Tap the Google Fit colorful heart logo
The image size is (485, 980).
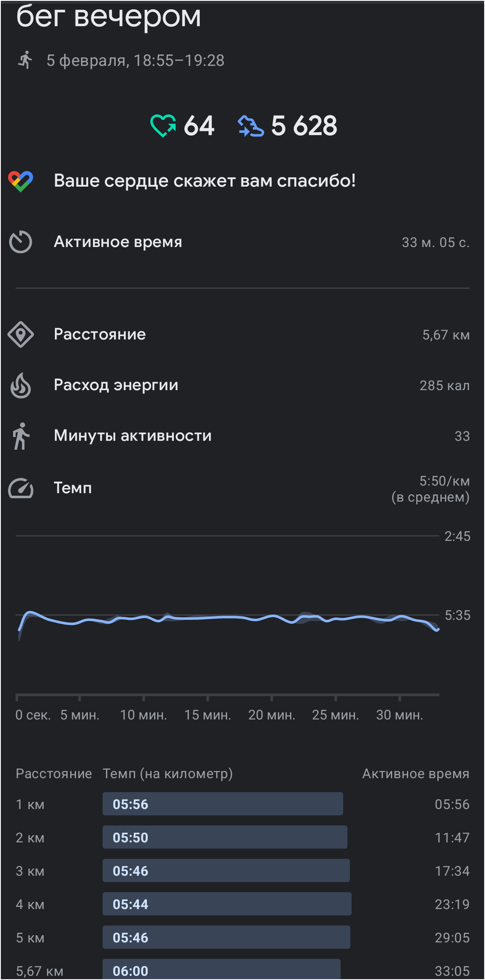point(20,181)
